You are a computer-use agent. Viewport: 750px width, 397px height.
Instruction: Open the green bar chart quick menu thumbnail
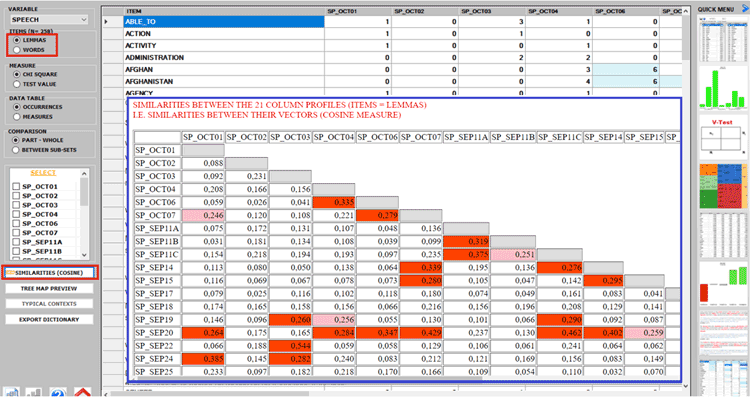click(x=723, y=88)
